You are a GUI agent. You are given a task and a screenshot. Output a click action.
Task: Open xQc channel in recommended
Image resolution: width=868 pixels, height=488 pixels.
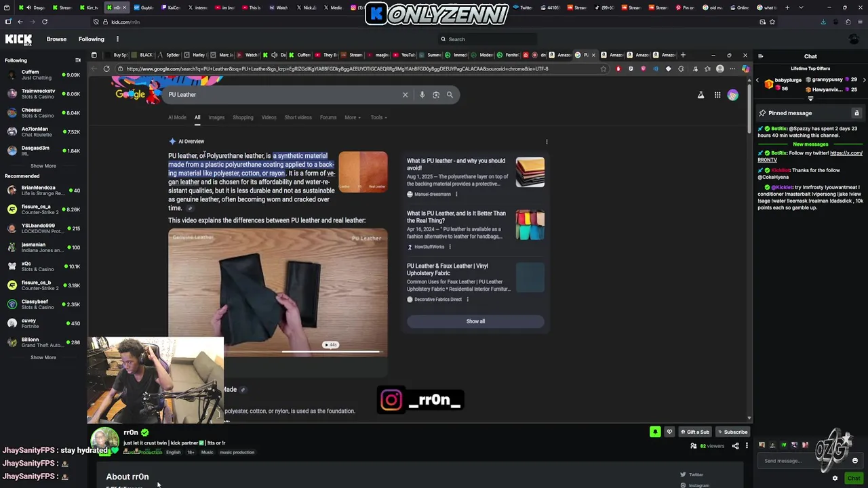pyautogui.click(x=42, y=266)
